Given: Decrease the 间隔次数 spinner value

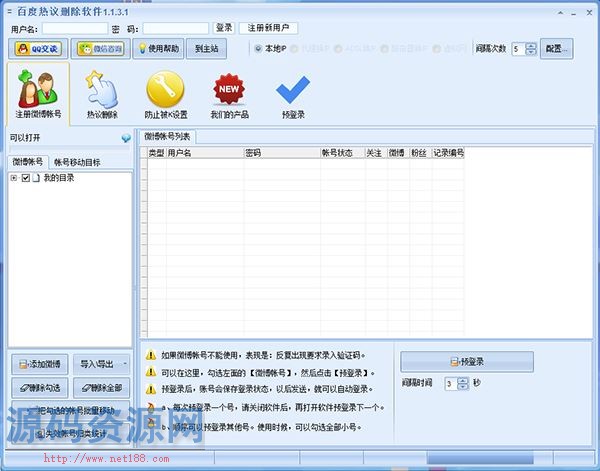Looking at the screenshot, I should click(x=531, y=52).
